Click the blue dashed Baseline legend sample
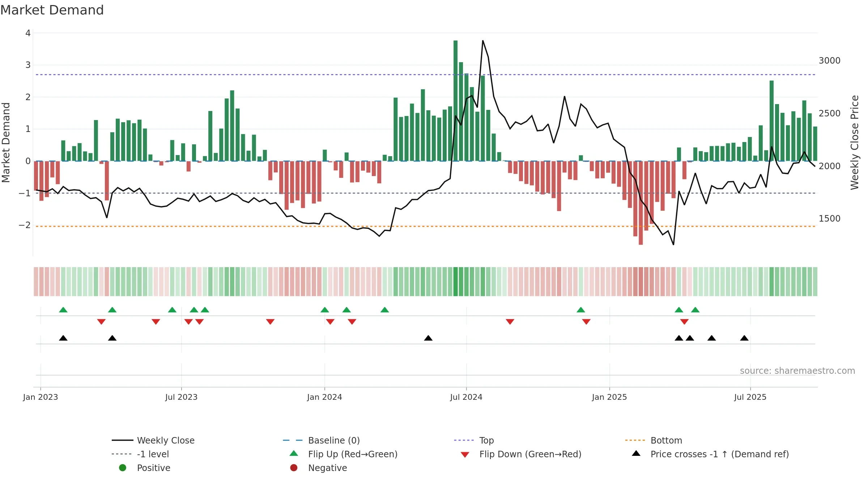Screen dimensions: 868x488 tap(293, 440)
